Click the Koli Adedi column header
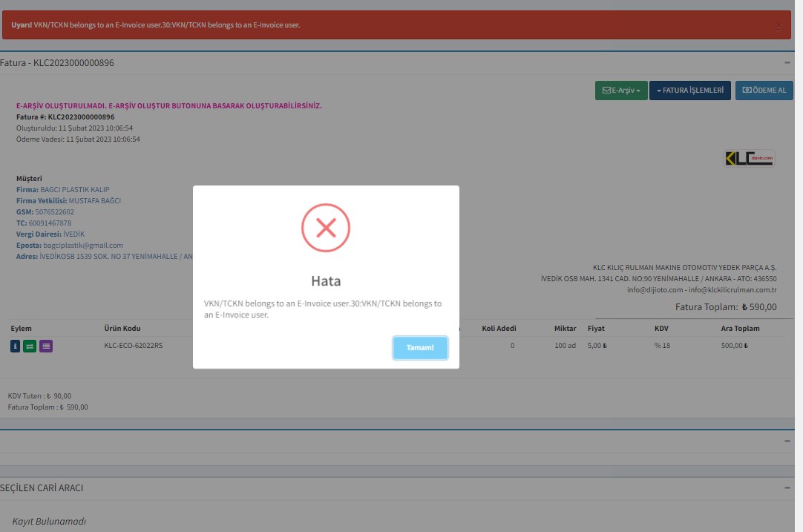 coord(499,328)
